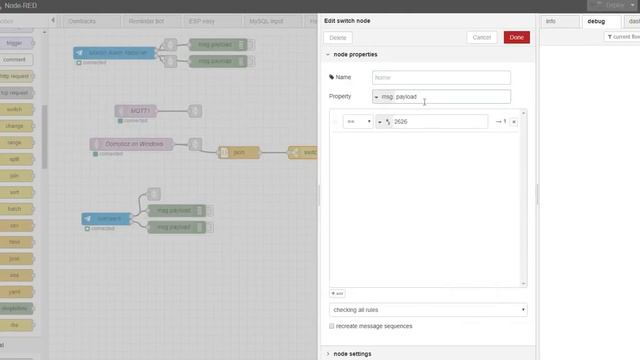The width and height of the screenshot is (640, 360).
Task: Select the trigger palette node
Action: 16,43
